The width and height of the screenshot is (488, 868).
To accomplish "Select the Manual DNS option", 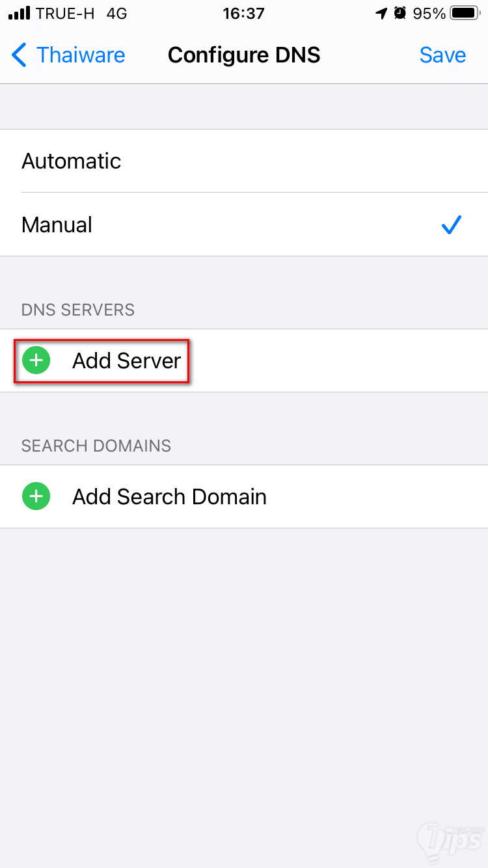I will [244, 224].
